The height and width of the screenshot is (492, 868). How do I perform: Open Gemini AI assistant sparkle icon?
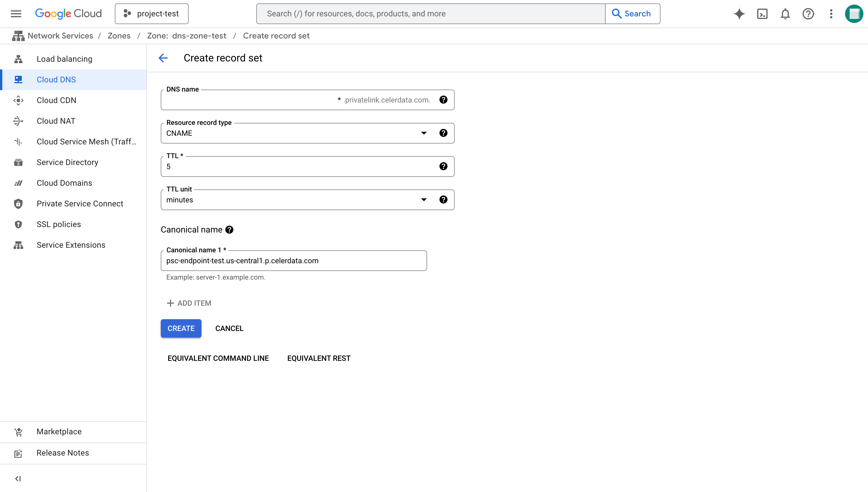(739, 14)
